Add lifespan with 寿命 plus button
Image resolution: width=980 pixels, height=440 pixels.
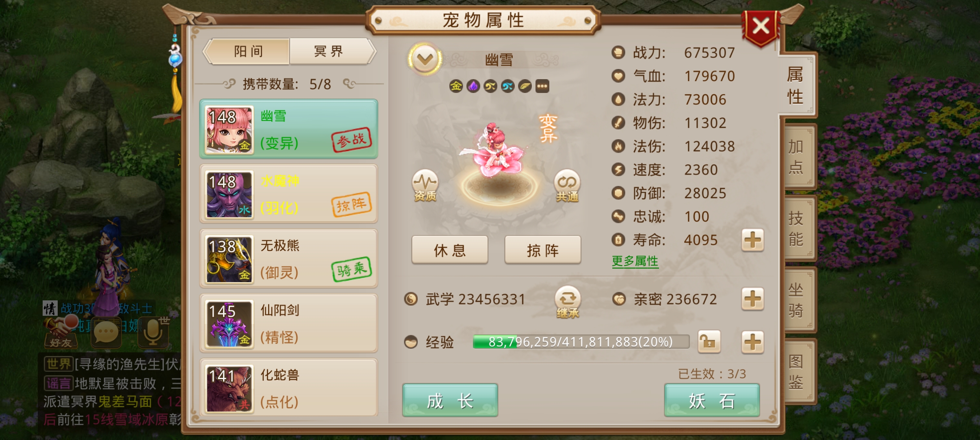click(x=752, y=240)
